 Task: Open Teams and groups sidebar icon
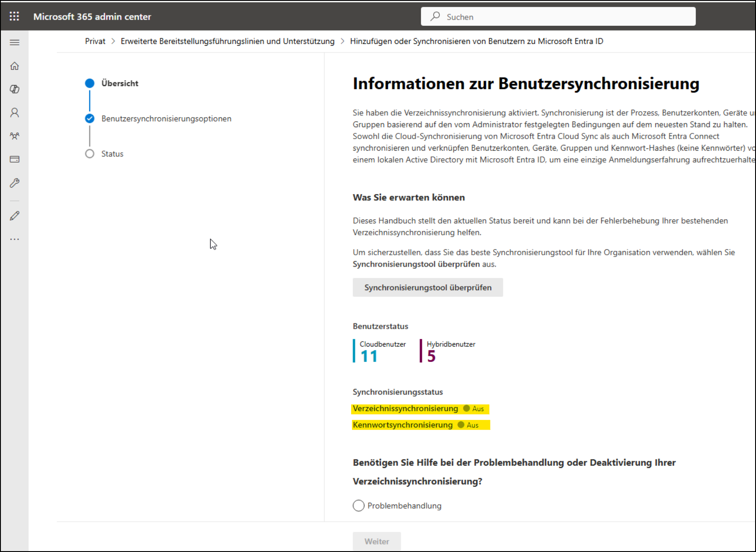(x=15, y=136)
